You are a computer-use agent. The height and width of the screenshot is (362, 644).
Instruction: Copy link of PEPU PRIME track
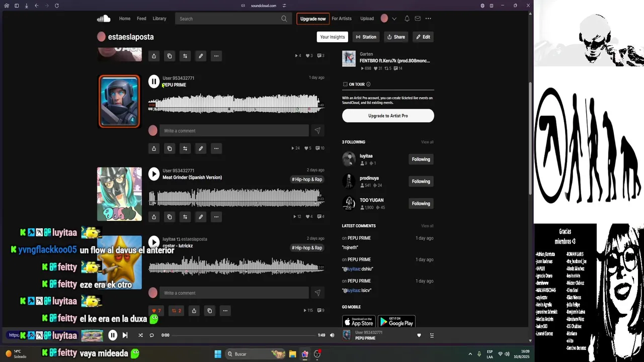click(x=170, y=148)
